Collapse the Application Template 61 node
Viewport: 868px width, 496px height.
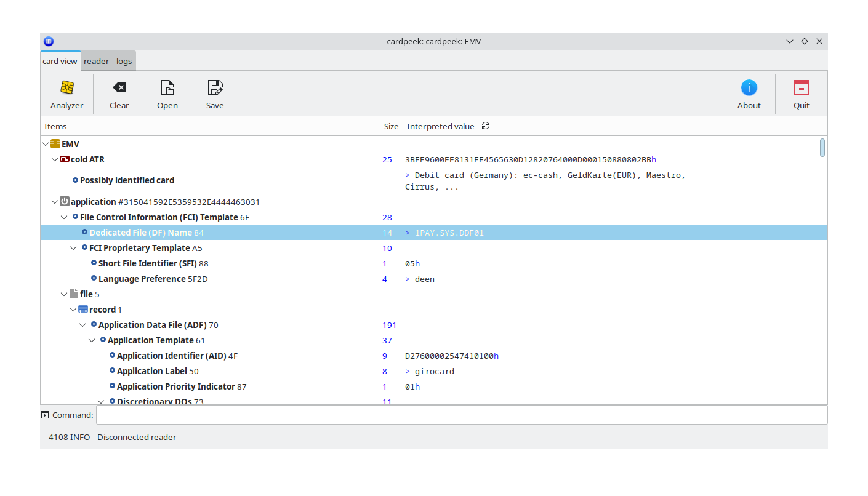[x=92, y=340]
